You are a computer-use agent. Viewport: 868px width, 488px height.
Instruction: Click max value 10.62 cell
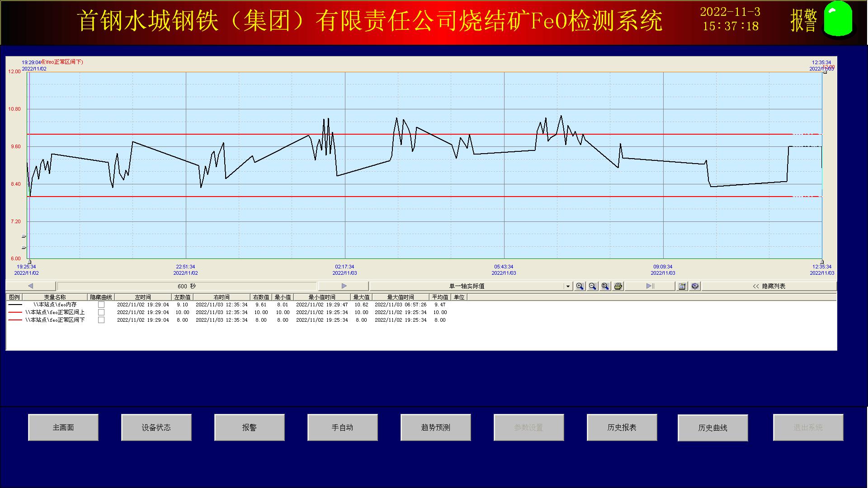tap(361, 305)
